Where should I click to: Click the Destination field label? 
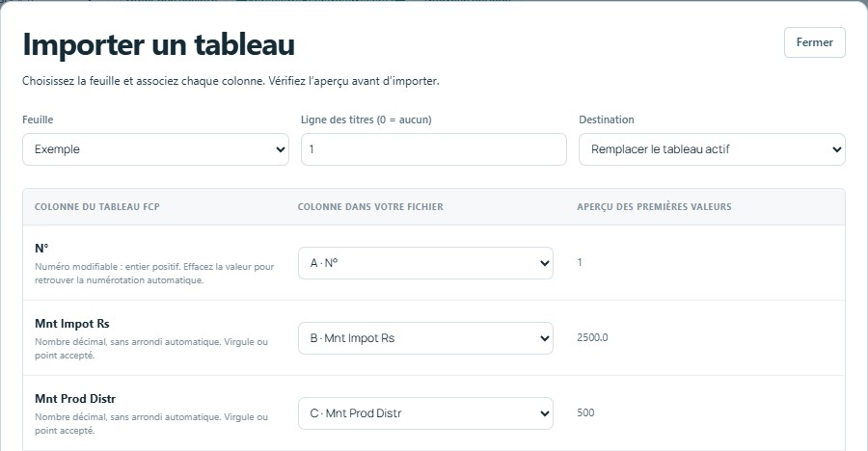607,119
